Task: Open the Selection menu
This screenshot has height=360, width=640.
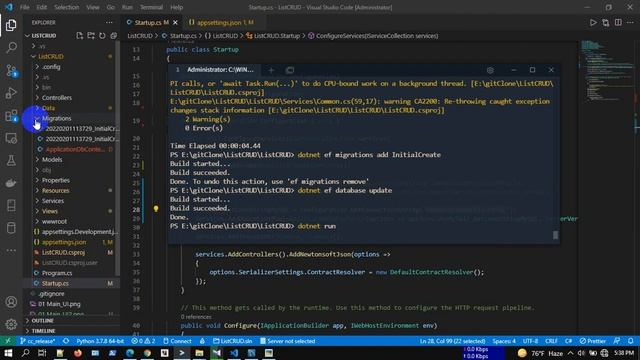Action: click(x=67, y=7)
